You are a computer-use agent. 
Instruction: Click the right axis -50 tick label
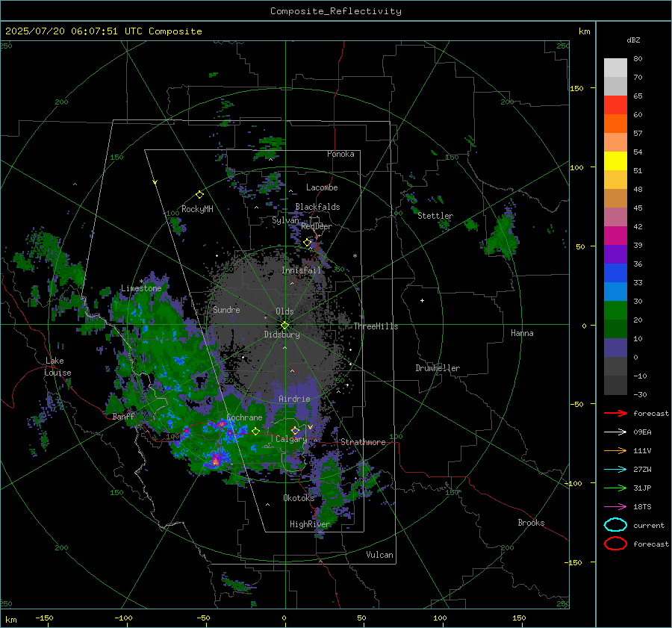click(x=576, y=404)
